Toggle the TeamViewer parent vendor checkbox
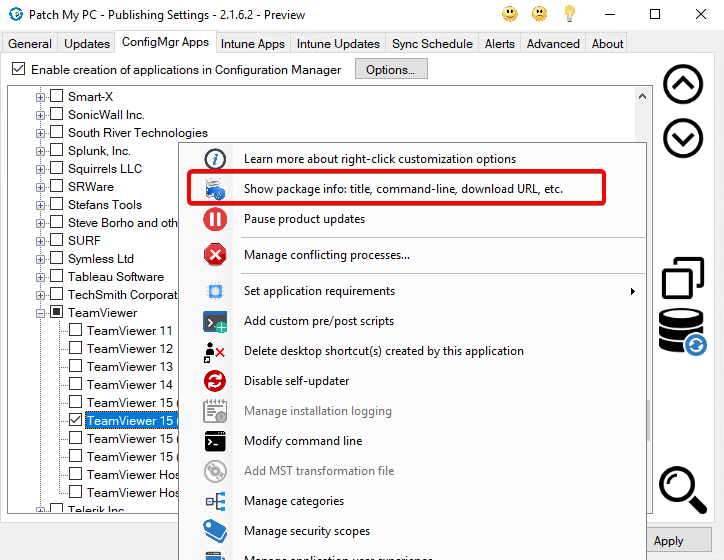Viewport: 724px width, 560px height. 56,312
